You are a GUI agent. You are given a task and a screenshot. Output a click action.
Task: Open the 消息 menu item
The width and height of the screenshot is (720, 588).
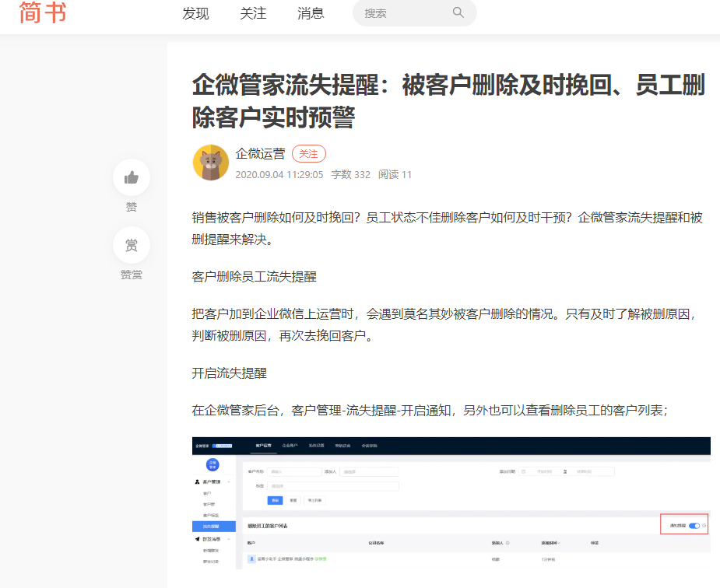(x=311, y=13)
